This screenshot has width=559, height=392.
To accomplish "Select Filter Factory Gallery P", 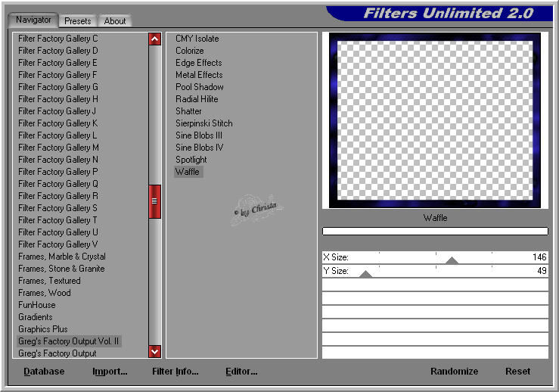I will (58, 172).
